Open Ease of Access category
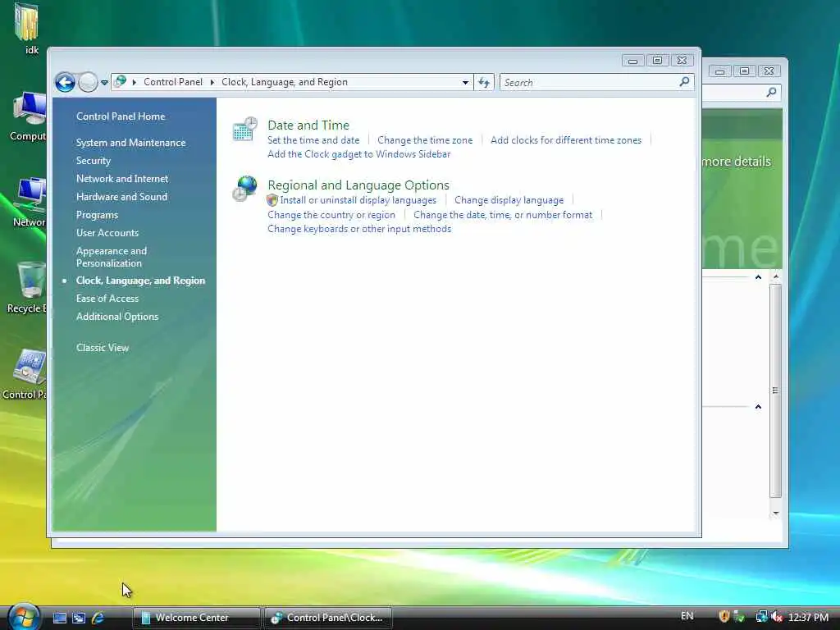 (x=107, y=299)
